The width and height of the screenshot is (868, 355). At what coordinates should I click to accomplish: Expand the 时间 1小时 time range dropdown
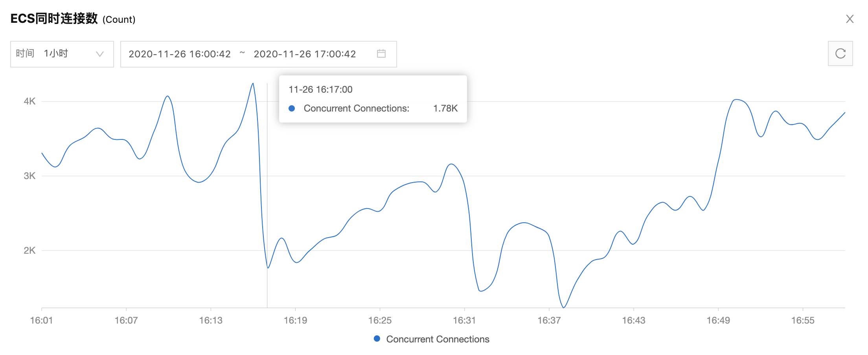tap(62, 54)
